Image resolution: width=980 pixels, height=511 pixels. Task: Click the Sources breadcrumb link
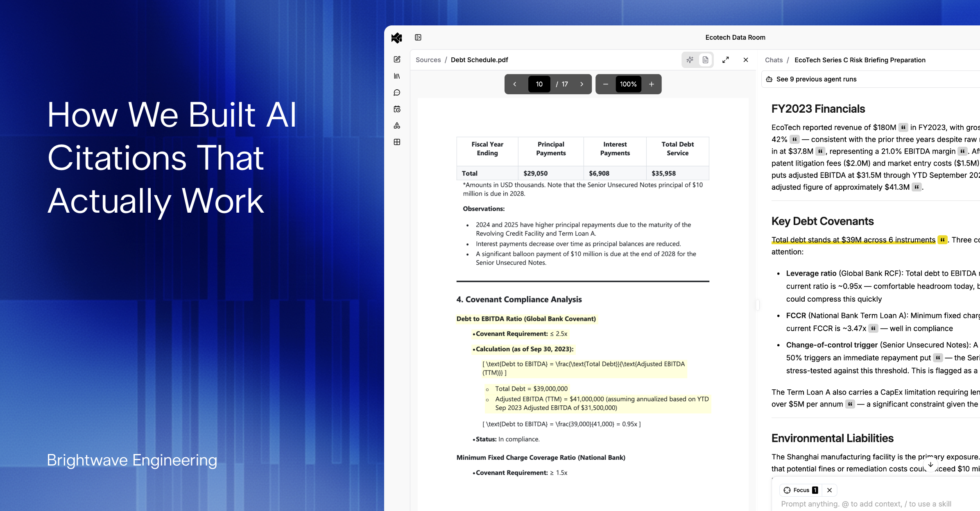[428, 60]
